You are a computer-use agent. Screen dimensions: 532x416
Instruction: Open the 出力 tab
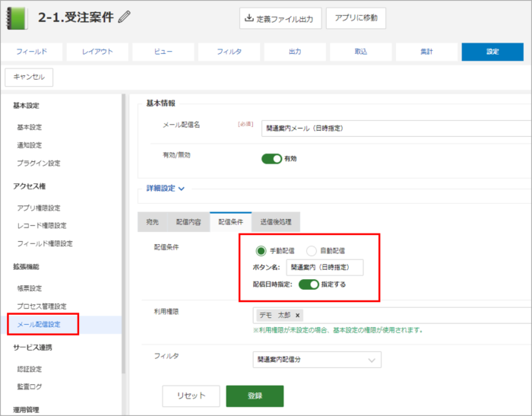[x=295, y=52]
